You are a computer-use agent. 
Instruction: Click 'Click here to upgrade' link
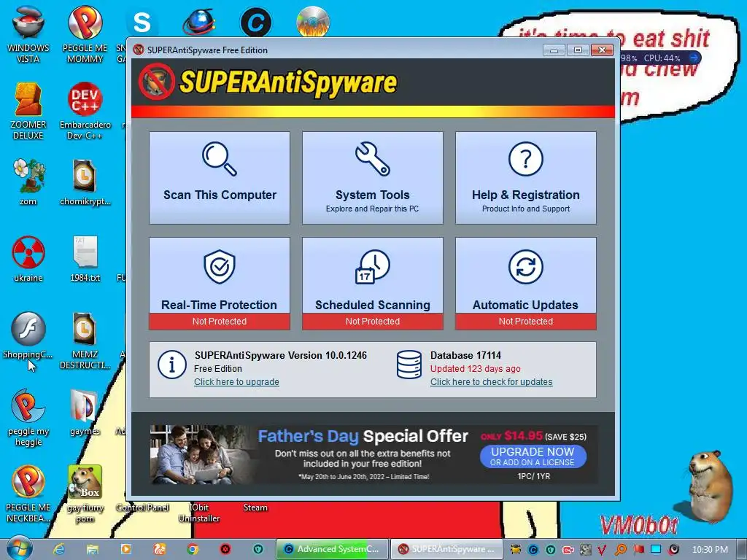coord(236,382)
